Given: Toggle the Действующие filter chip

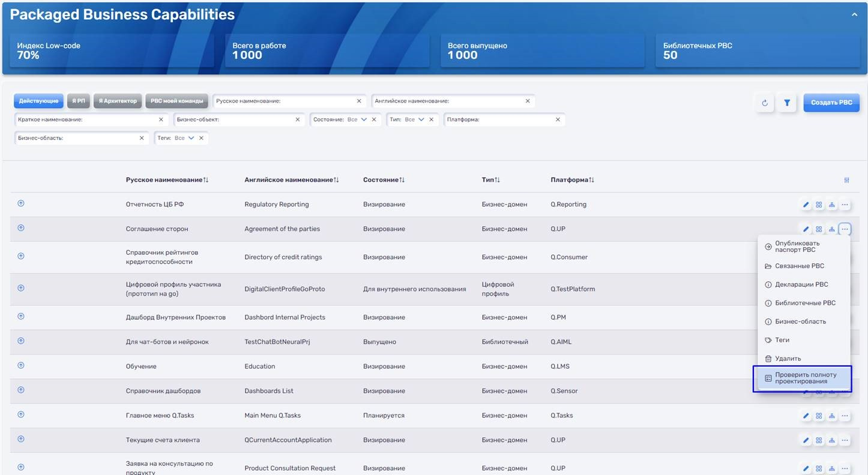Looking at the screenshot, I should click(x=38, y=101).
